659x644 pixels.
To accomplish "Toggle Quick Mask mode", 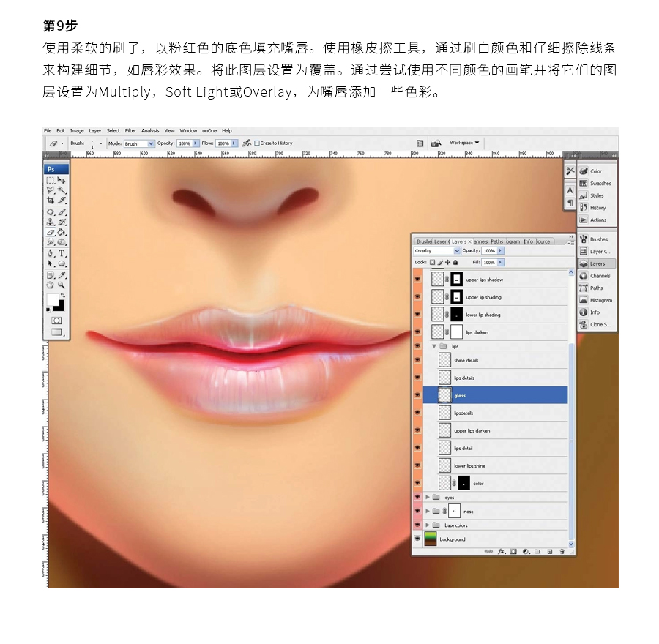I will click(x=56, y=321).
